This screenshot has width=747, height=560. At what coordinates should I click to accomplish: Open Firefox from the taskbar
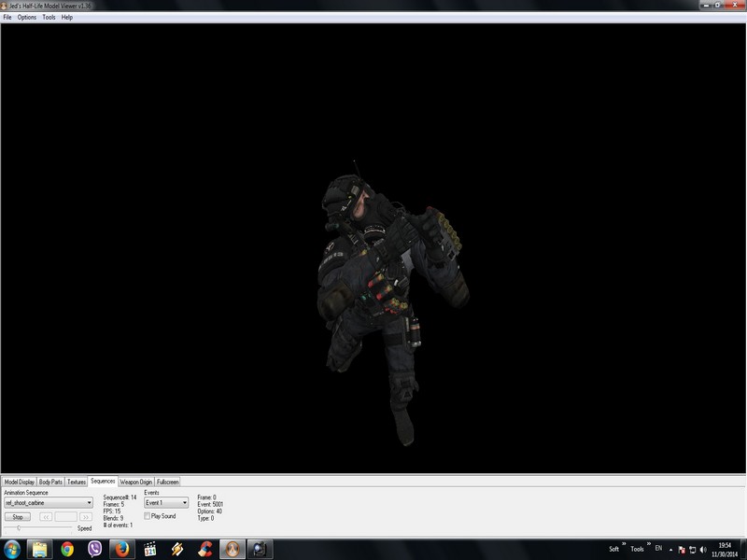pos(122,550)
